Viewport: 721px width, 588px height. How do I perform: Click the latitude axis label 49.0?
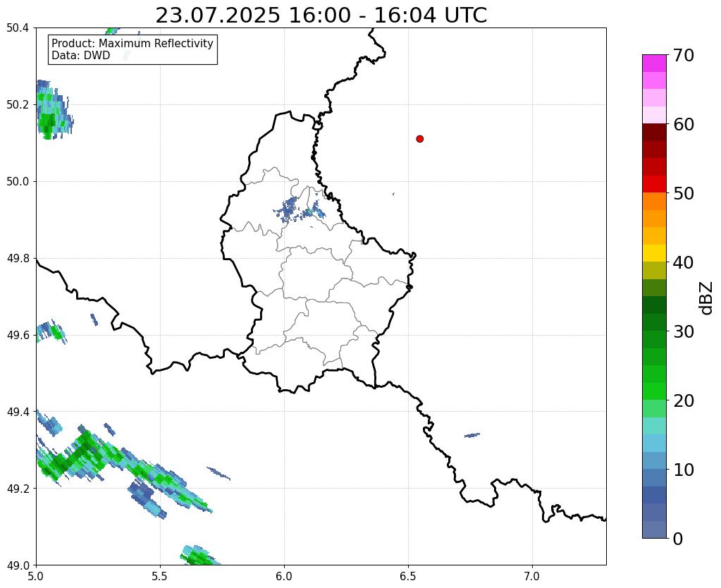point(18,565)
